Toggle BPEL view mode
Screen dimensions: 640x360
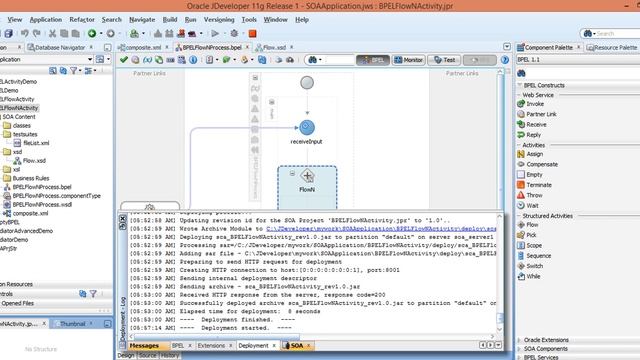pos(373,60)
